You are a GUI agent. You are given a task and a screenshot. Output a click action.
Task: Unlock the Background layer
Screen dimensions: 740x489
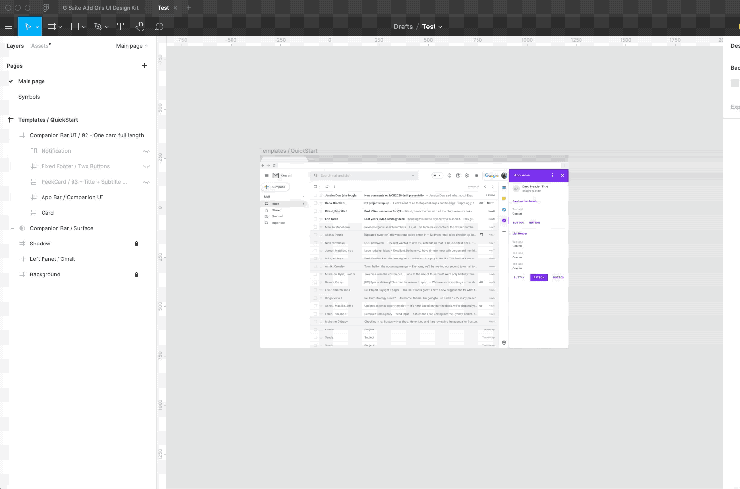coord(137,274)
